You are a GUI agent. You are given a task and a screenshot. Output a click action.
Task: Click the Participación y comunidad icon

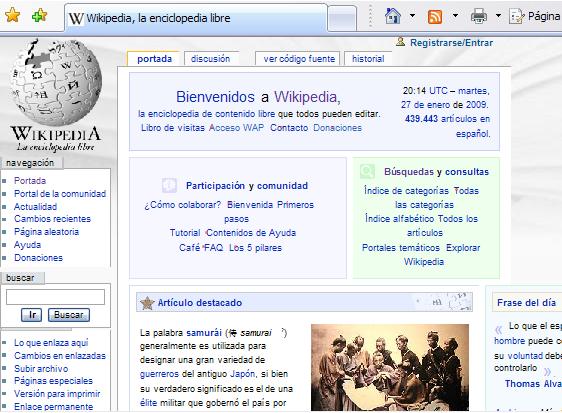point(169,185)
